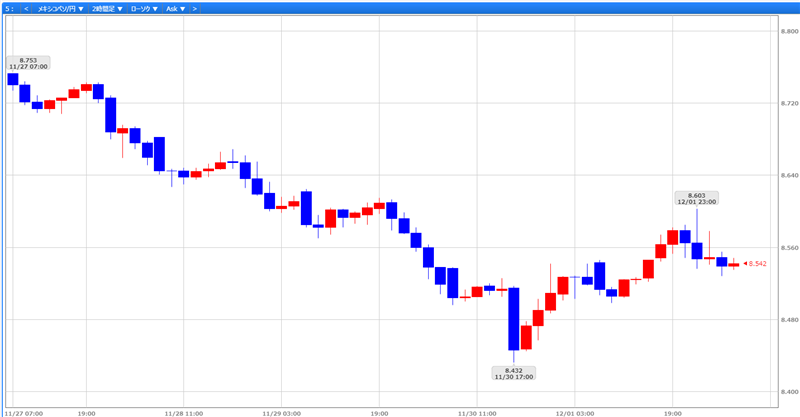Click the right arrow button in toolbar
The width and height of the screenshot is (800, 417).
(194, 8)
